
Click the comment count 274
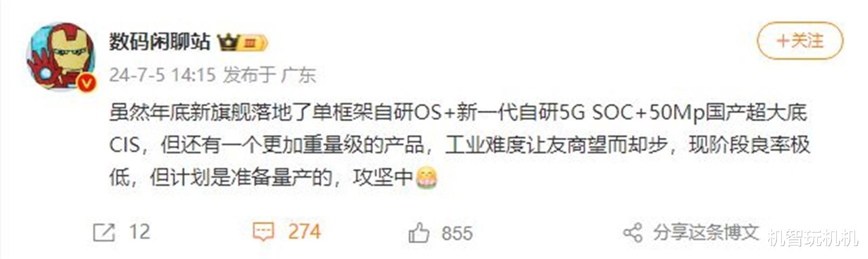tap(304, 231)
